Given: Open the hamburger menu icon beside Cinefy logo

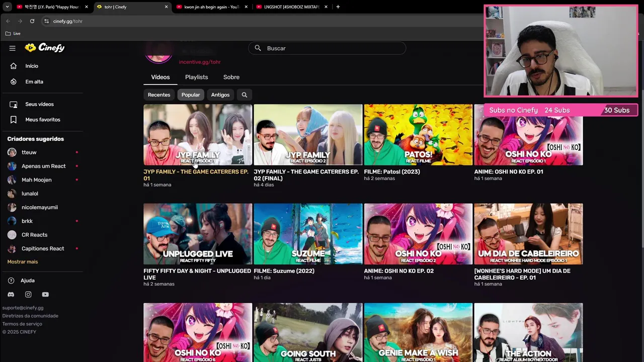Looking at the screenshot, I should (13, 48).
